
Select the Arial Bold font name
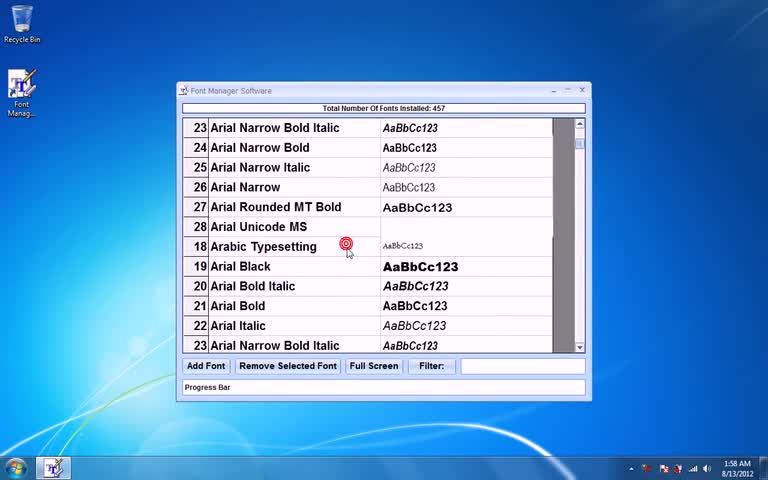[238, 306]
